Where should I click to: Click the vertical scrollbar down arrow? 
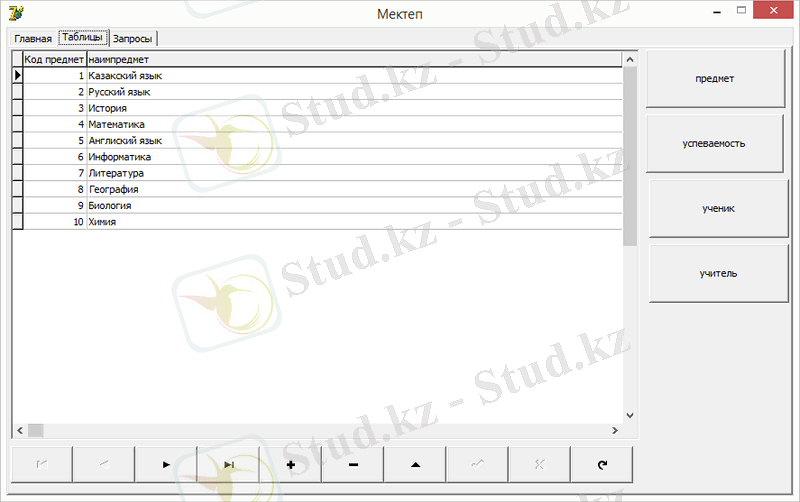[630, 415]
